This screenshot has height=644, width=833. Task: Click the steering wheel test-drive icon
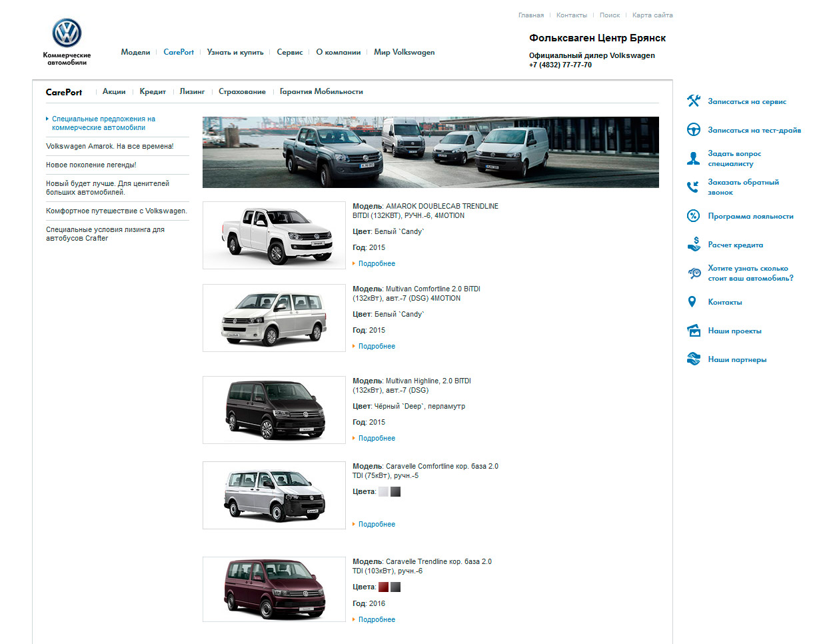click(693, 130)
